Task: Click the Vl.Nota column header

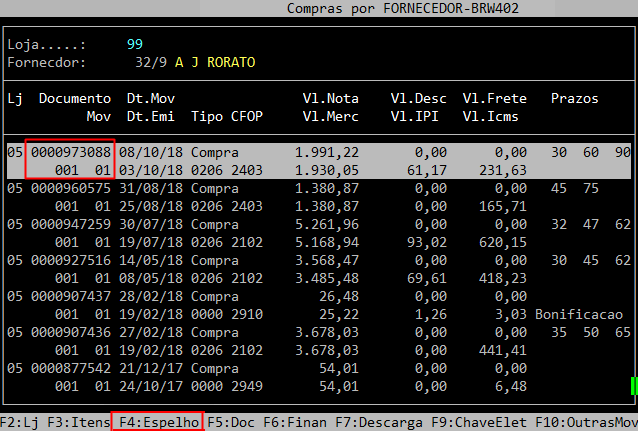Action: (x=330, y=99)
